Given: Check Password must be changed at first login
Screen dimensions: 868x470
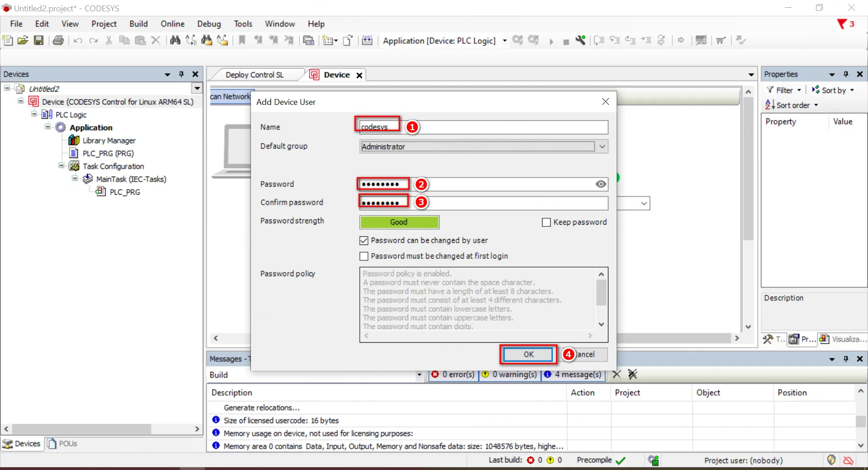Looking at the screenshot, I should click(364, 256).
